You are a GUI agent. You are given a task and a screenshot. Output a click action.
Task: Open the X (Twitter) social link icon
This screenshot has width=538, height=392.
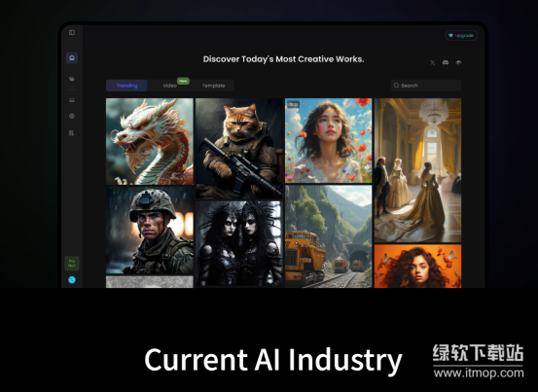coord(432,62)
